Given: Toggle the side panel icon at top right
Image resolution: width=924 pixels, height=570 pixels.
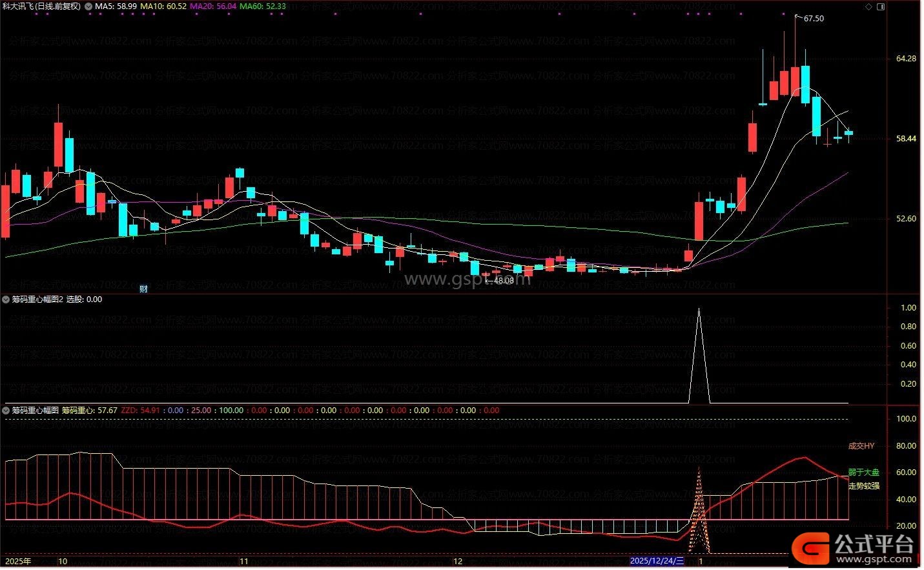Looking at the screenshot, I should (x=879, y=6).
